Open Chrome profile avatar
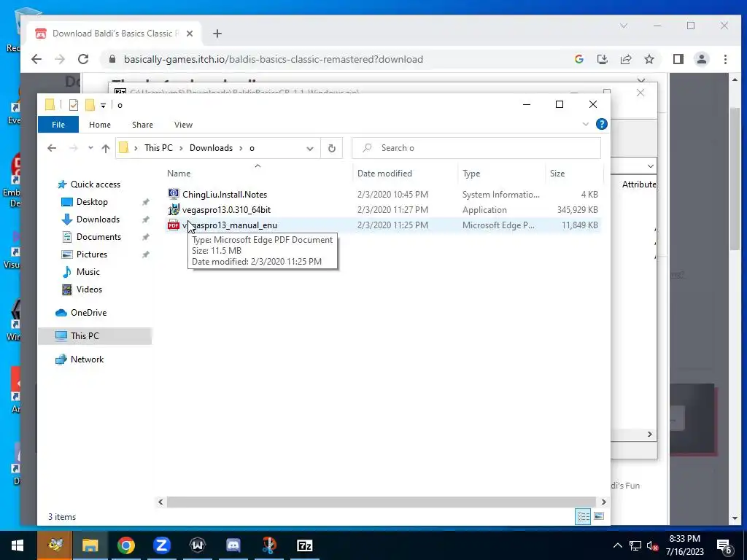 (701, 59)
